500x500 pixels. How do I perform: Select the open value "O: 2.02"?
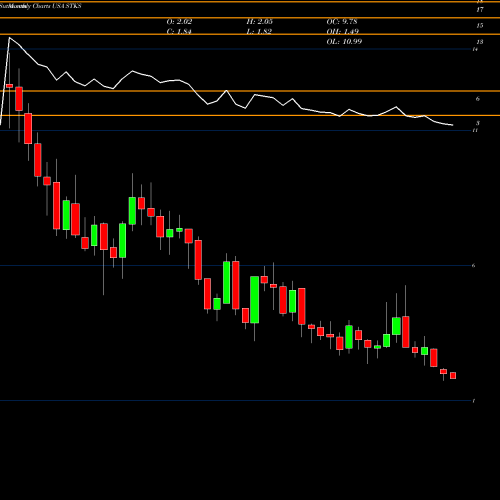point(179,22)
